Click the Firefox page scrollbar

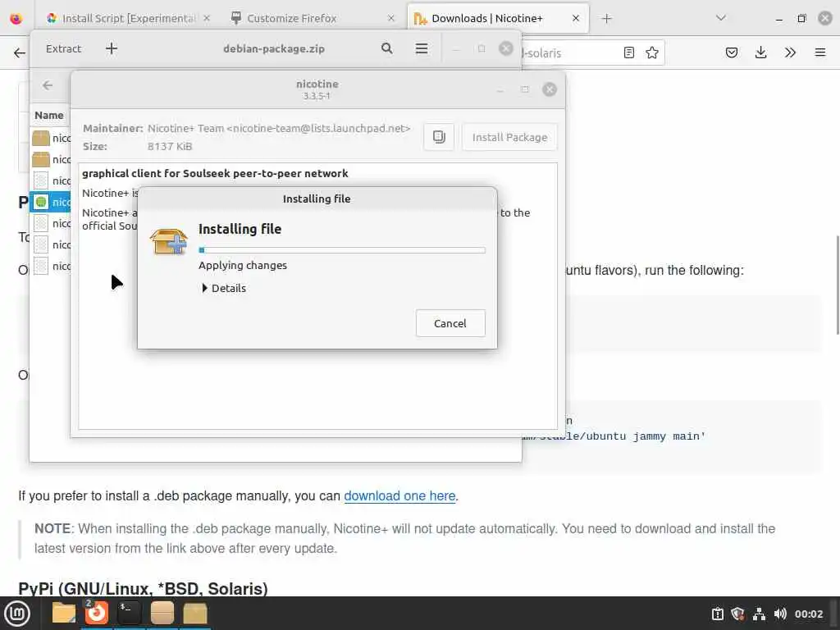pos(836,285)
